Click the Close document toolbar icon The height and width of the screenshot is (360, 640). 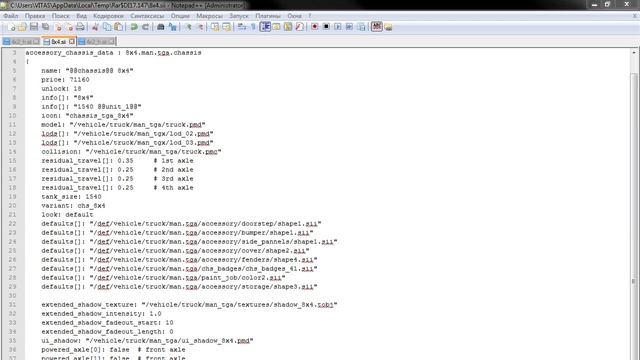tap(58, 27)
